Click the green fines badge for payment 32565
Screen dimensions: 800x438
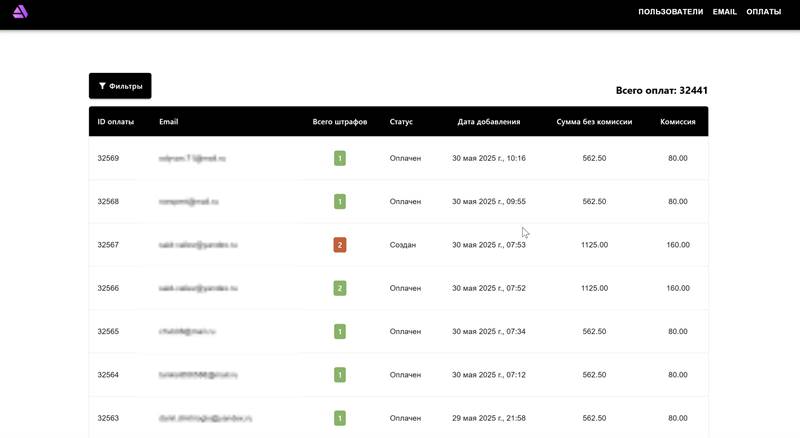[x=340, y=332]
